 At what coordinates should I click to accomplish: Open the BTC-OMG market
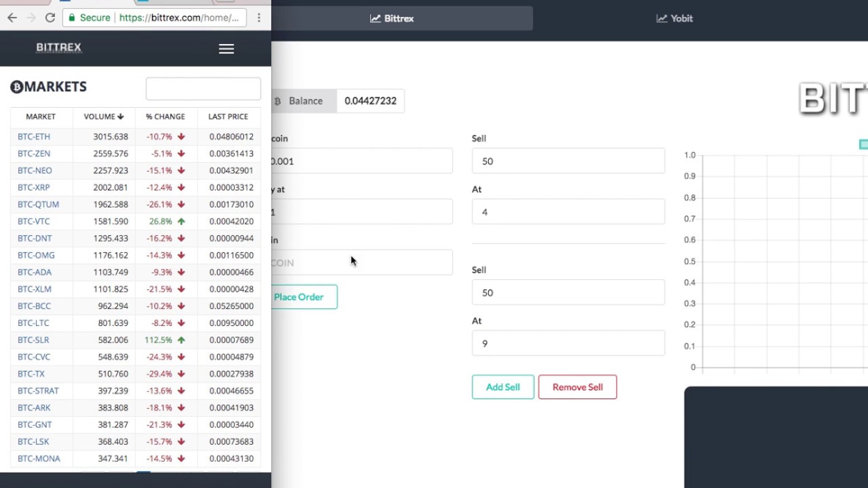point(36,256)
